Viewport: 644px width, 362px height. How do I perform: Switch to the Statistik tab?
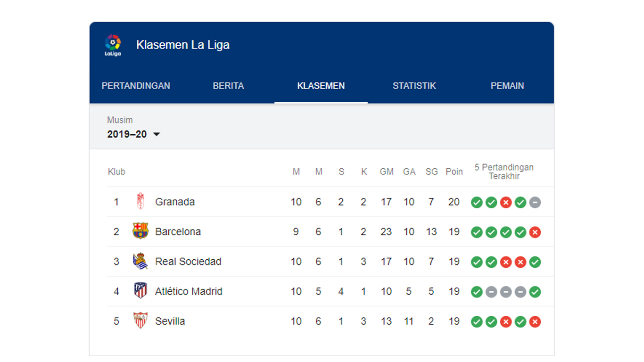(414, 86)
